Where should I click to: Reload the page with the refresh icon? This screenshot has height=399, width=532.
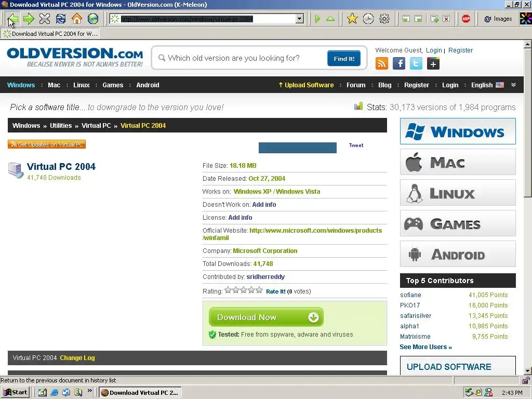[61, 19]
